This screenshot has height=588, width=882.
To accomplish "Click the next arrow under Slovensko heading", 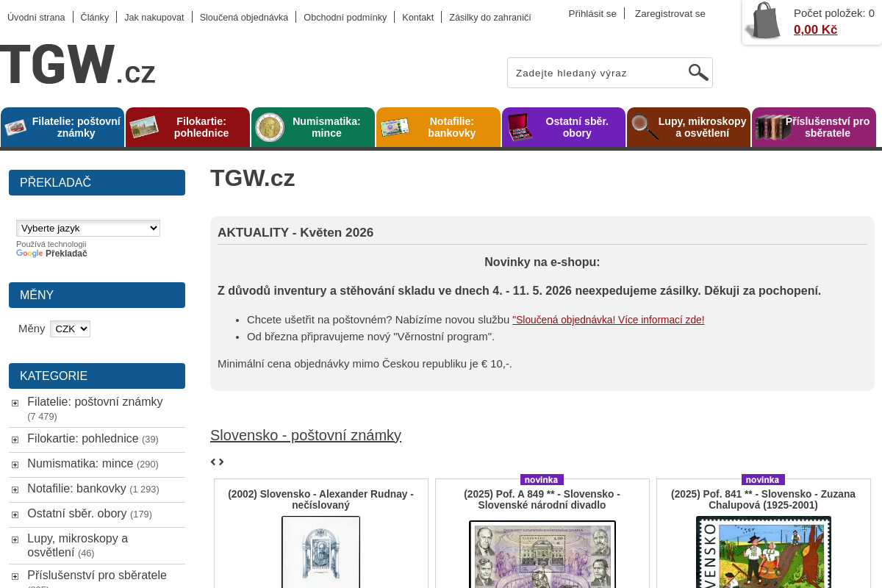I will tap(221, 462).
